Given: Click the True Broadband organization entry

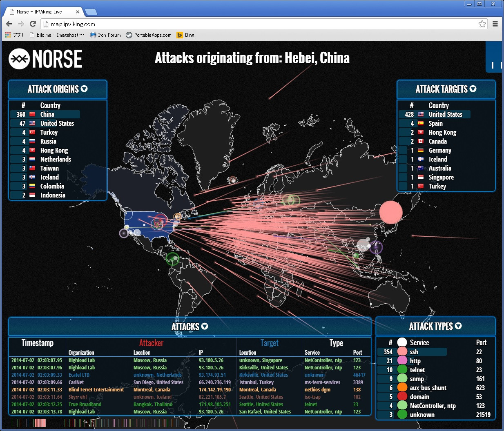Looking at the screenshot, I should (85, 404).
